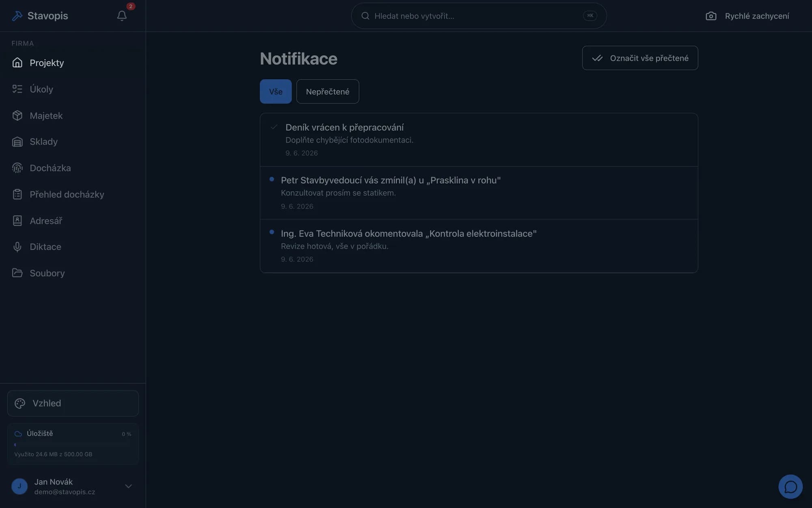Viewport: 812px width, 508px height.
Task: Click text Konzultovat prosím se statikem
Action: coord(338,193)
